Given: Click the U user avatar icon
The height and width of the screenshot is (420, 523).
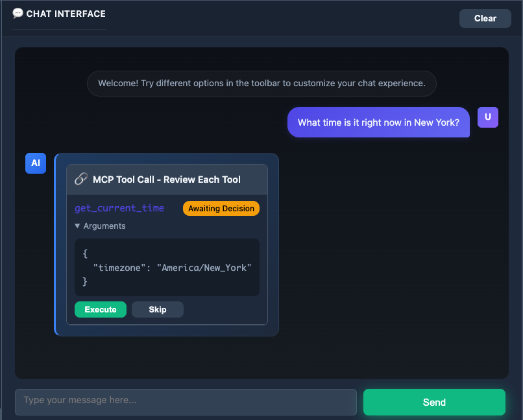Looking at the screenshot, I should [x=487, y=117].
